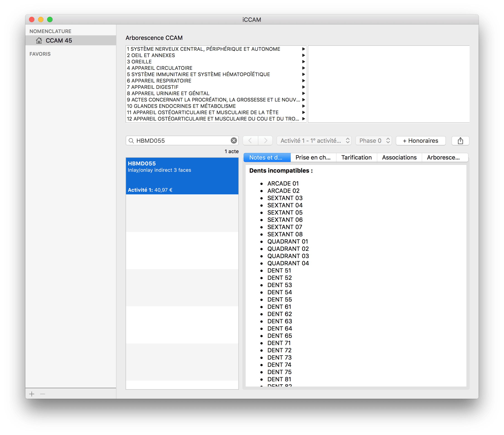
Task: Open the Phase 0 dropdown
Action: click(374, 140)
